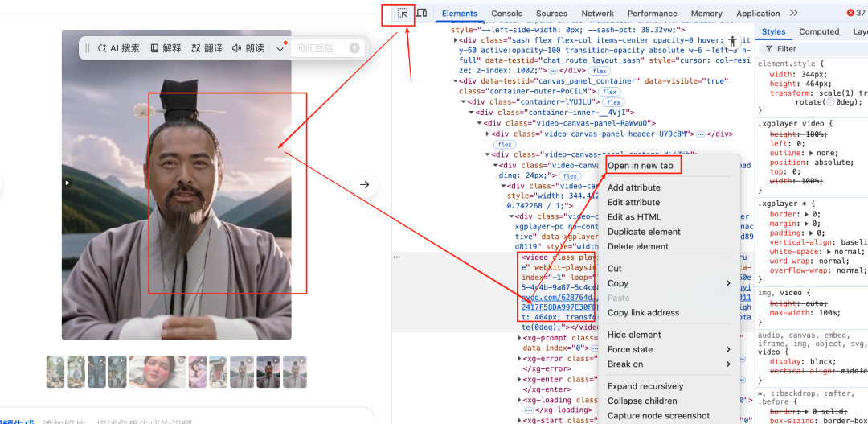Switch to the Network tab
This screenshot has width=868, height=424.
coord(597,14)
